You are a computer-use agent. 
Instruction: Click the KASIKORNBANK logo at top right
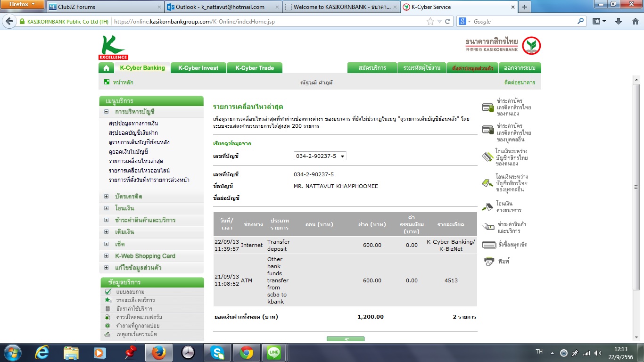coord(503,45)
